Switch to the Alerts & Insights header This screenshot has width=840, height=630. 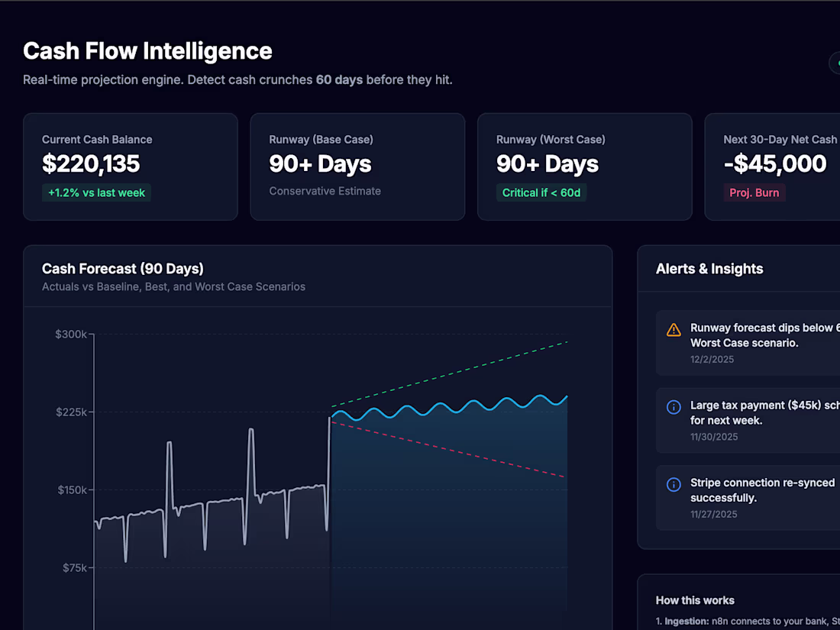[709, 269]
